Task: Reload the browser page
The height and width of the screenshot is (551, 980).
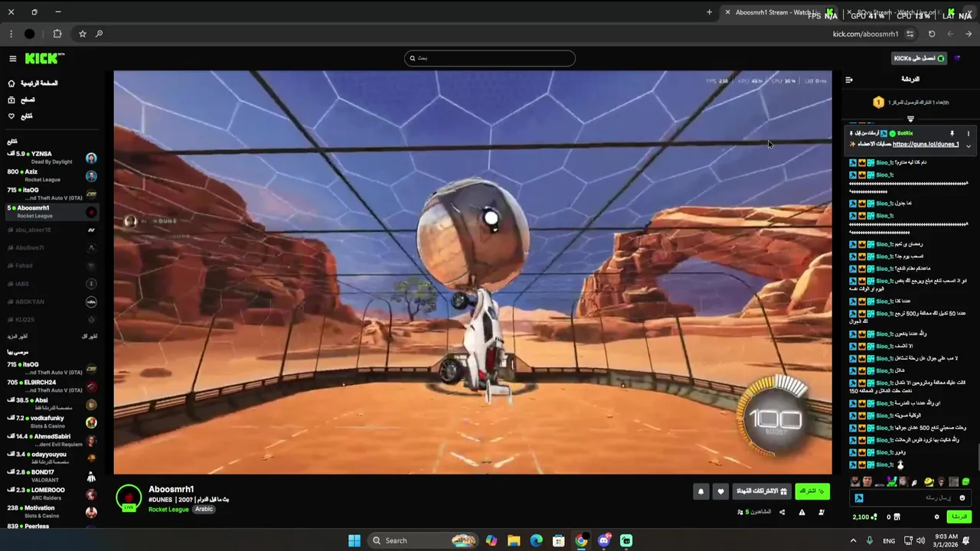Action: click(x=932, y=34)
